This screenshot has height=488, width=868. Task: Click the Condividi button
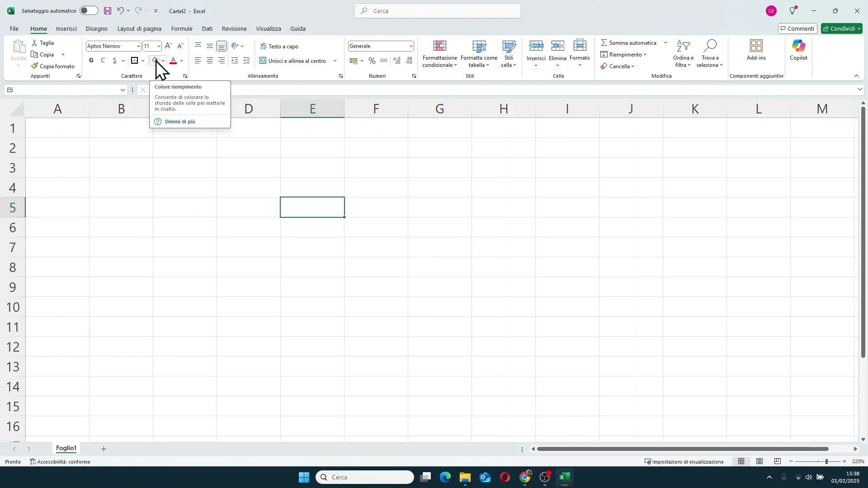tap(842, 28)
